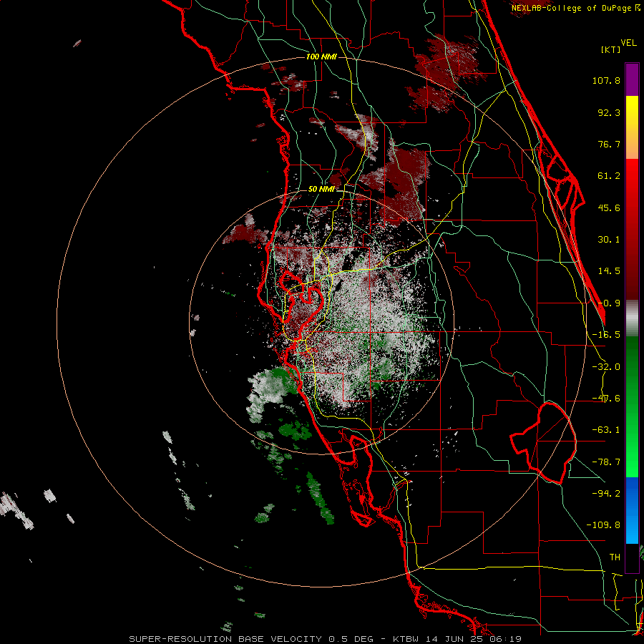Click the [KT] units label
Image resolution: width=644 pixels, height=644 pixels.
(611, 49)
